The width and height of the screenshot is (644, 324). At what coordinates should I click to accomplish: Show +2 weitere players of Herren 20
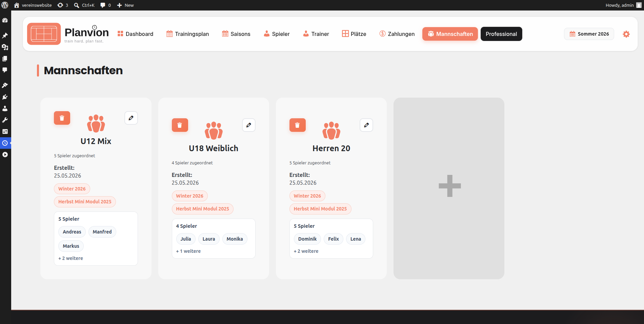click(306, 251)
